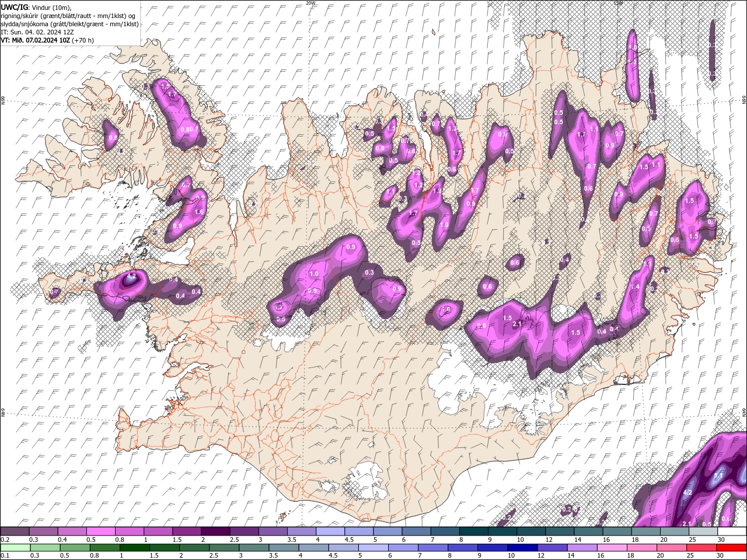
Task: Click the bright red 30 swatch in bottom legend
Action: [732, 548]
